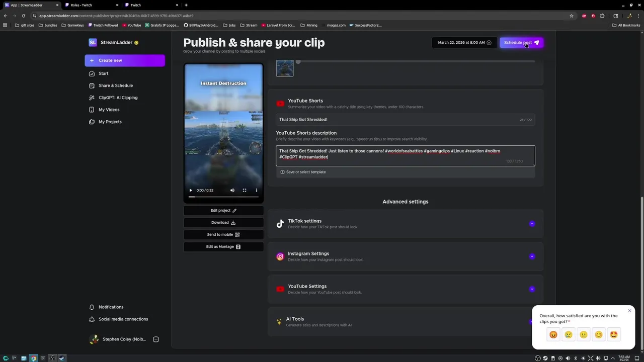Image resolution: width=644 pixels, height=362 pixels.
Task: Open the browser Extensions puzzle icon
Action: coord(602,16)
